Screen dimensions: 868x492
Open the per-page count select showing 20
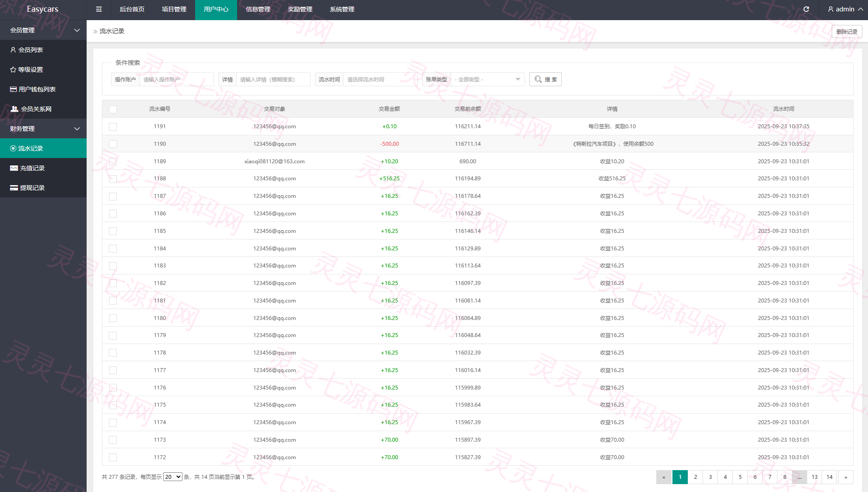click(x=173, y=477)
